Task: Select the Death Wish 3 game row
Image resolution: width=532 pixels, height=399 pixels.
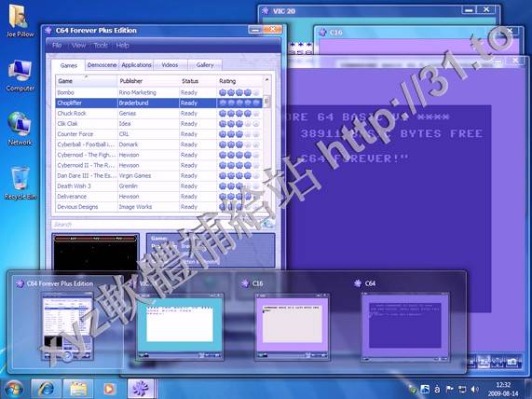Action: tap(159, 186)
